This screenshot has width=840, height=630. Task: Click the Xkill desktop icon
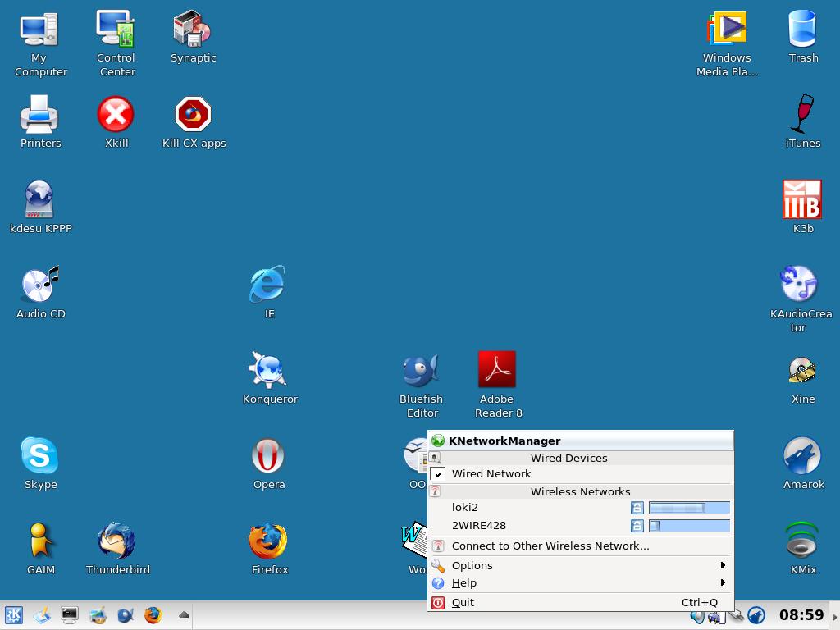(x=116, y=122)
